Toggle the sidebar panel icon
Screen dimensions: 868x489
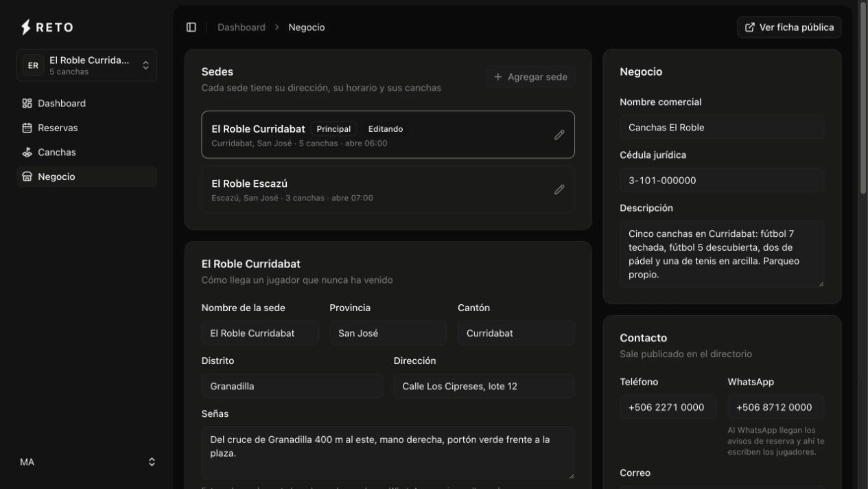coord(191,27)
